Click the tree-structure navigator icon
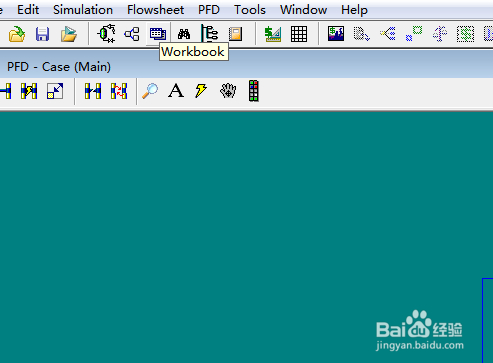 [210, 33]
